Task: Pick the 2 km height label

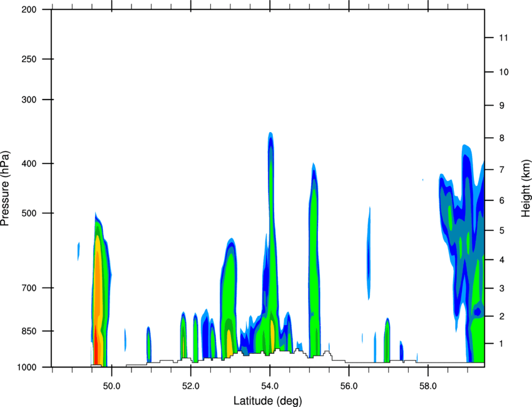Action: point(502,316)
